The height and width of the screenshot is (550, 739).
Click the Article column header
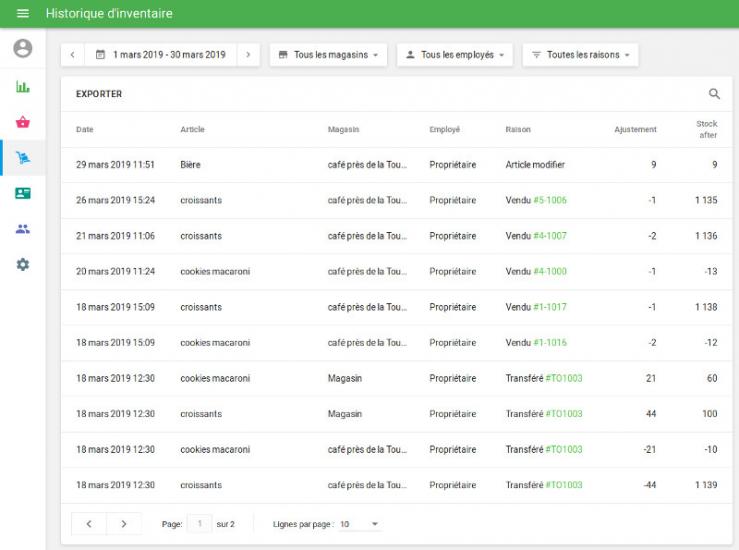click(192, 129)
